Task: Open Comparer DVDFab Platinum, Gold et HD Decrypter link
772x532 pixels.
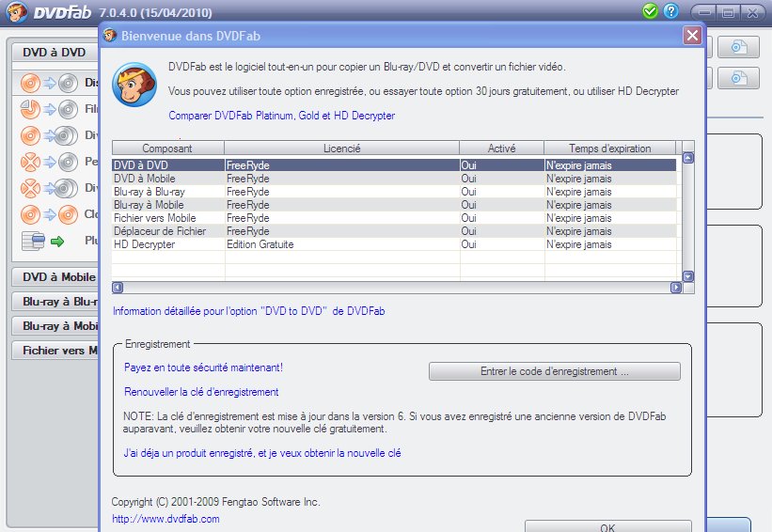Action: 281,116
